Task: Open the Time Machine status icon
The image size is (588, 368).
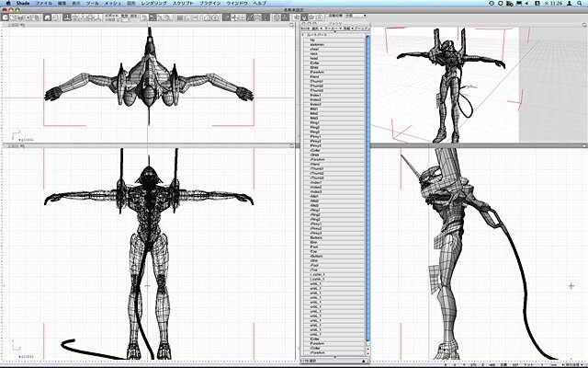Action: pyautogui.click(x=492, y=3)
